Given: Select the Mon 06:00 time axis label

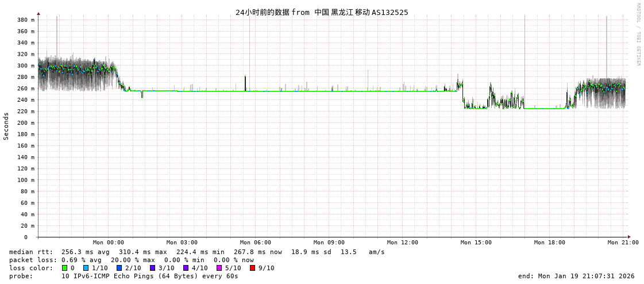Looking at the screenshot, I should pyautogui.click(x=255, y=243).
